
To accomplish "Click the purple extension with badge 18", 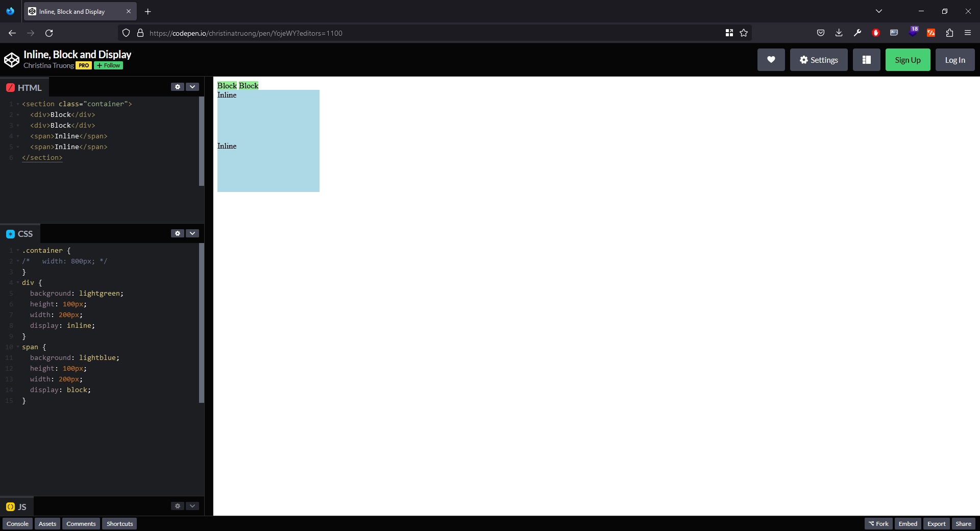I will click(x=913, y=32).
